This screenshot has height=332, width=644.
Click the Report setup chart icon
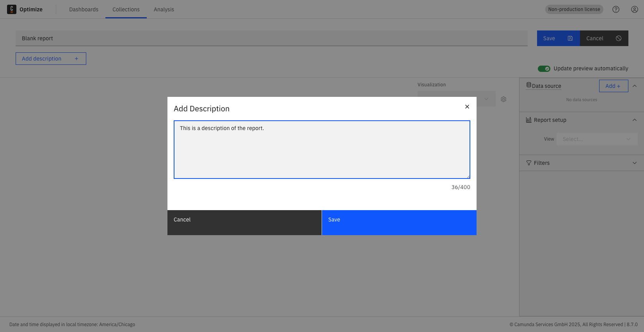529,120
